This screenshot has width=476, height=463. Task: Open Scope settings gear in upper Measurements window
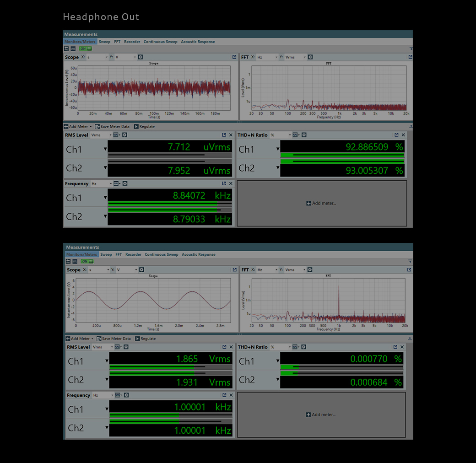141,57
